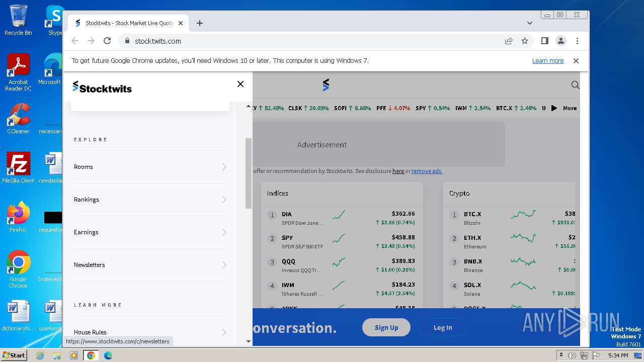
Task: Open the search magnifier icon
Action: tap(575, 85)
